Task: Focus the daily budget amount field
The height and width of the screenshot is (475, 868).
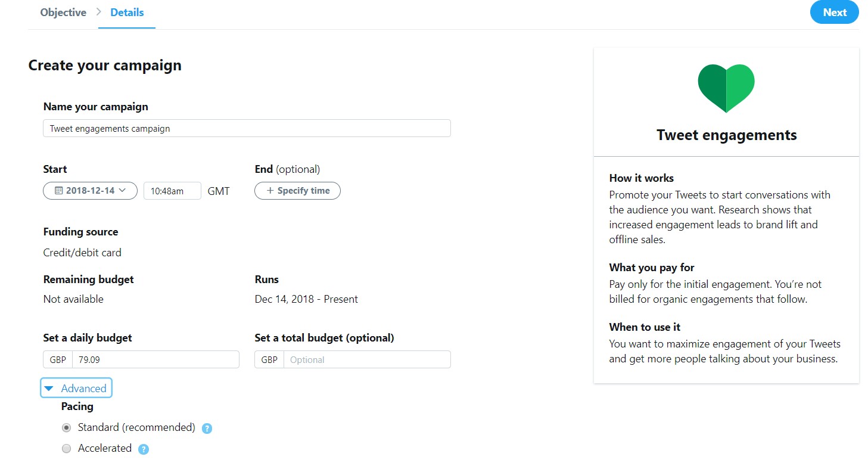Action: click(155, 360)
